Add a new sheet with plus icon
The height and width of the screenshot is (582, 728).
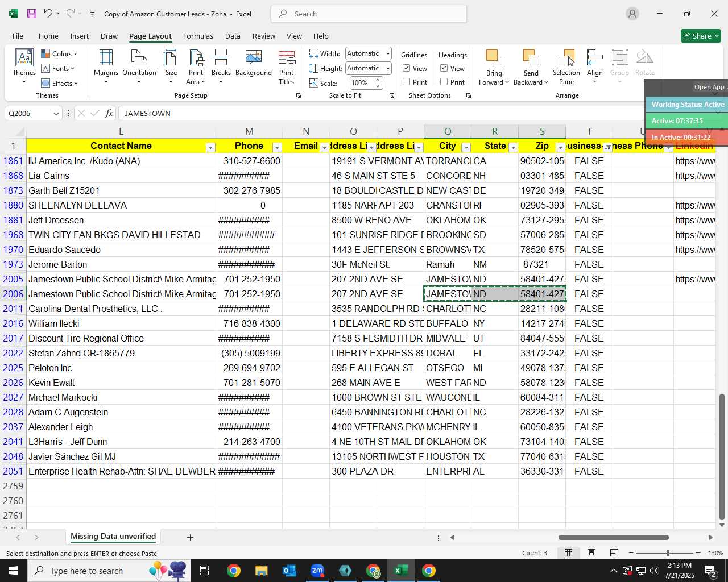pos(190,537)
